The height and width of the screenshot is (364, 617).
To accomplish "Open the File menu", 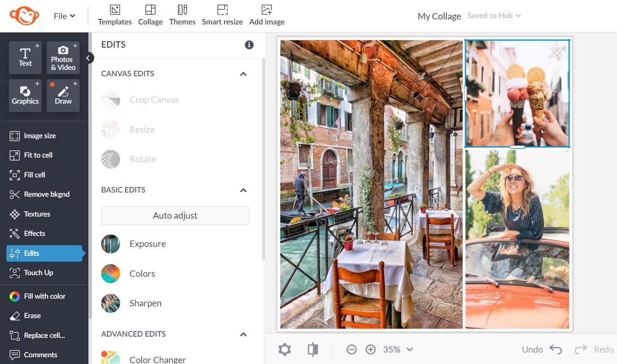I will coord(64,16).
